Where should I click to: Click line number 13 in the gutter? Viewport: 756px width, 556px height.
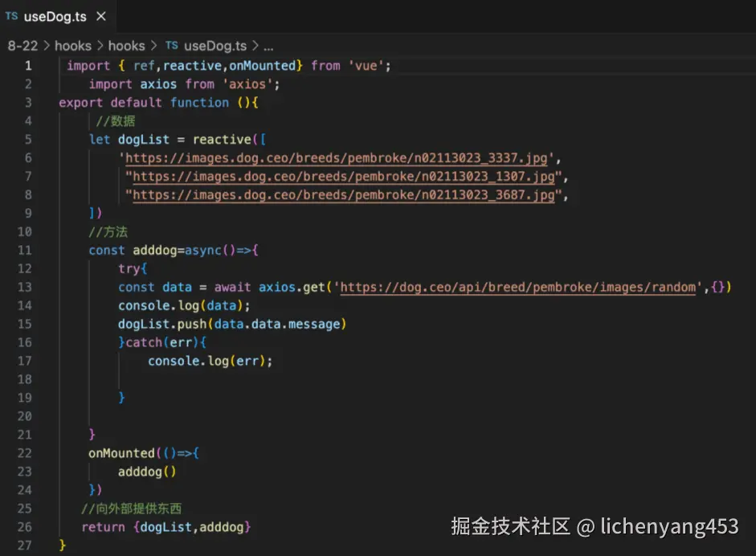click(x=25, y=288)
